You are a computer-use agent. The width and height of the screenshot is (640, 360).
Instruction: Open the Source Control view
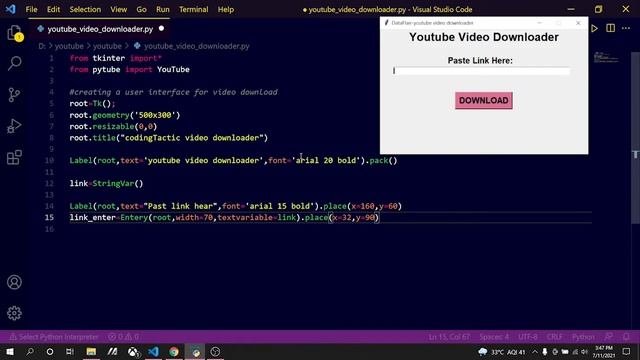pyautogui.click(x=14, y=95)
